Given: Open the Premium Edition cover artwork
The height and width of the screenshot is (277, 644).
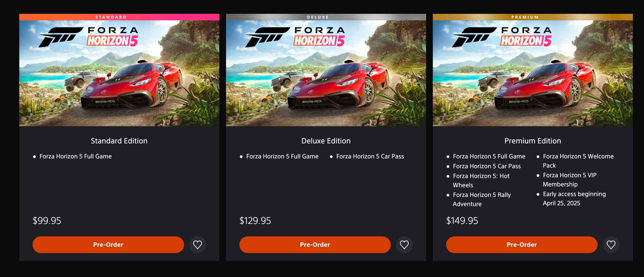Looking at the screenshot, I should (x=533, y=73).
